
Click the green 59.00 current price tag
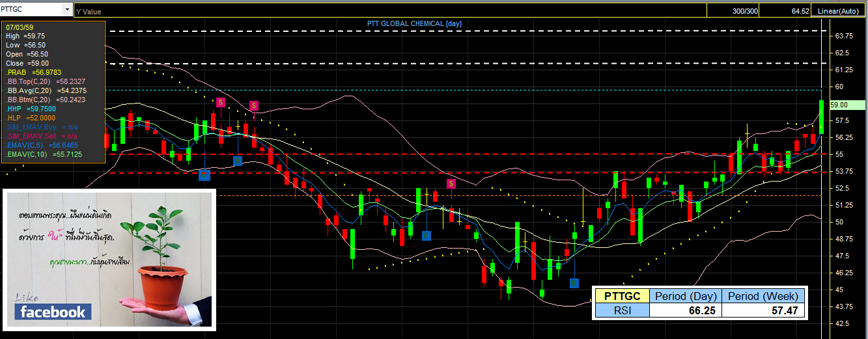coord(847,104)
